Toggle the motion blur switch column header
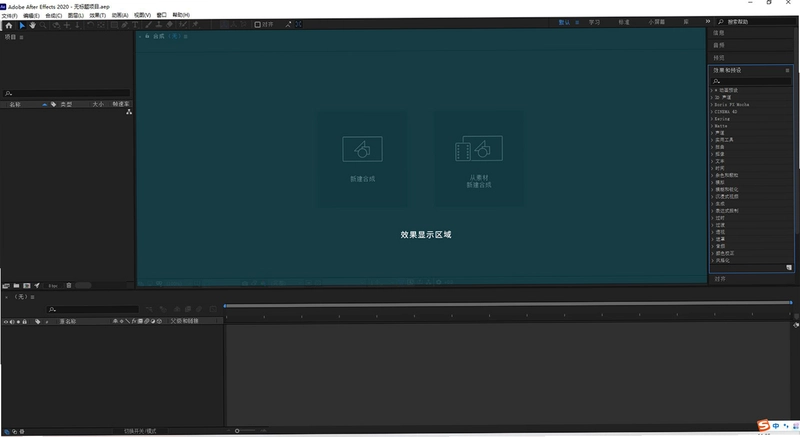The width and height of the screenshot is (800, 437). 146,321
